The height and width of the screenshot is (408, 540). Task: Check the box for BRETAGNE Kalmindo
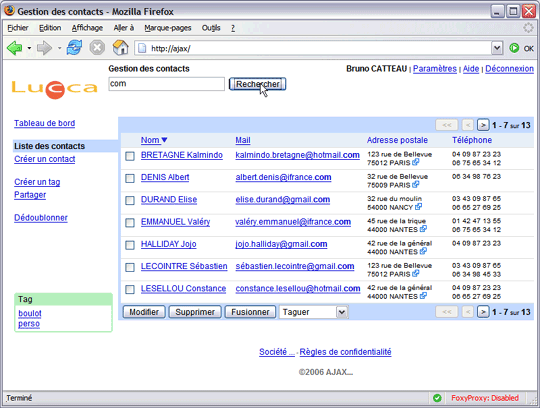(x=130, y=156)
